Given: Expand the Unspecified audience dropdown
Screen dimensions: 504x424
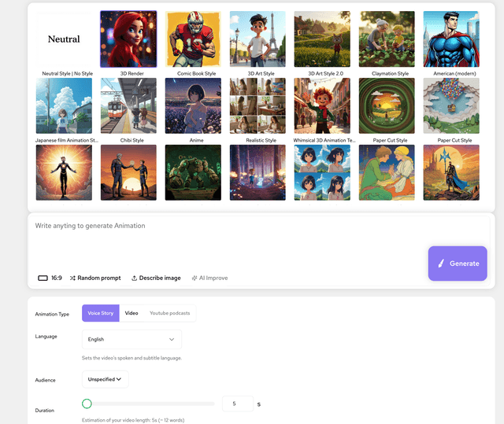Looking at the screenshot, I should click(106, 379).
